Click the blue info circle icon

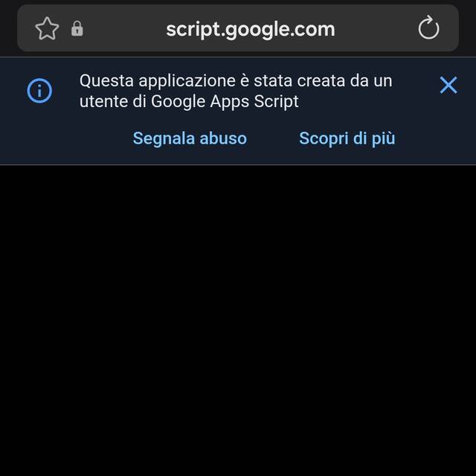(x=39, y=91)
